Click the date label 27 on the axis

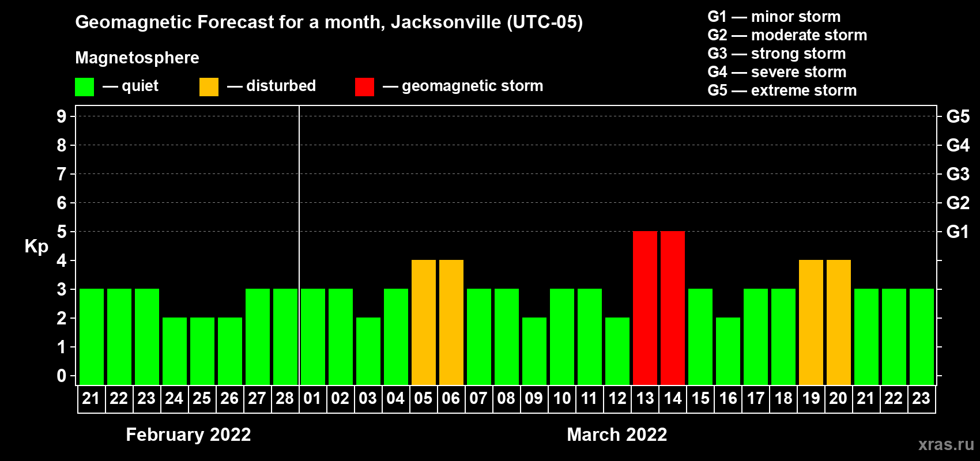point(257,398)
